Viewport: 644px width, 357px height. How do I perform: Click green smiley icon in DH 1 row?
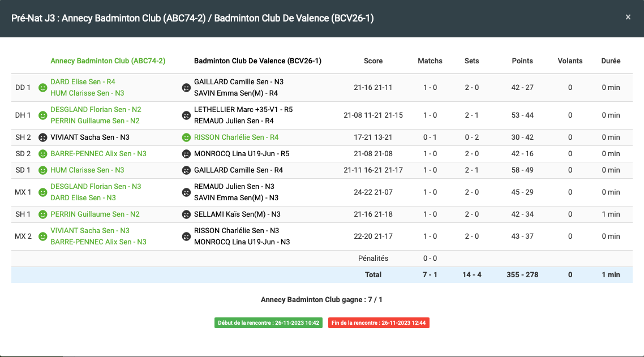point(42,115)
